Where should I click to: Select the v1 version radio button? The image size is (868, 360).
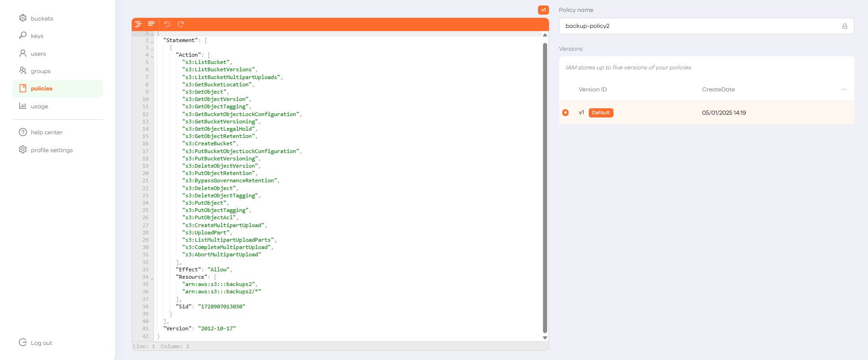point(565,113)
